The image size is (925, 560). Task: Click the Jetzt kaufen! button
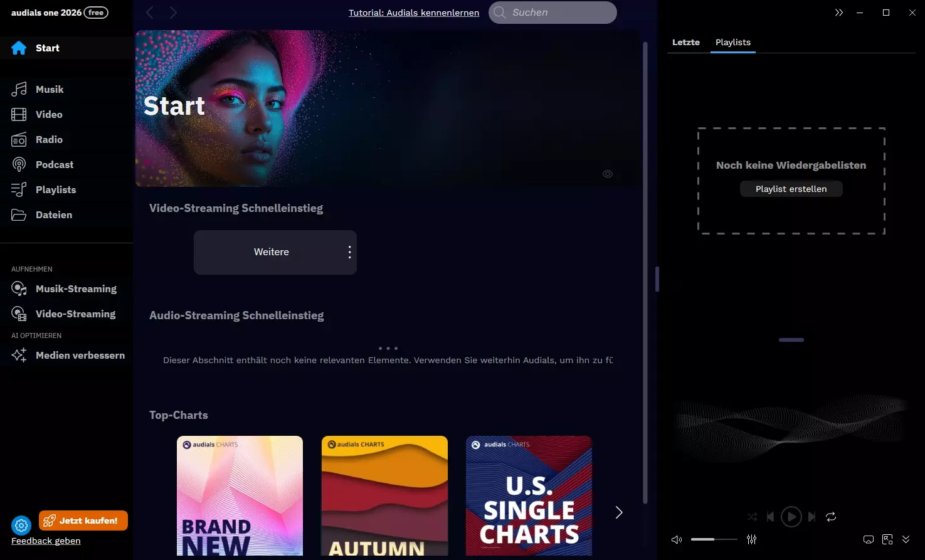pyautogui.click(x=83, y=520)
